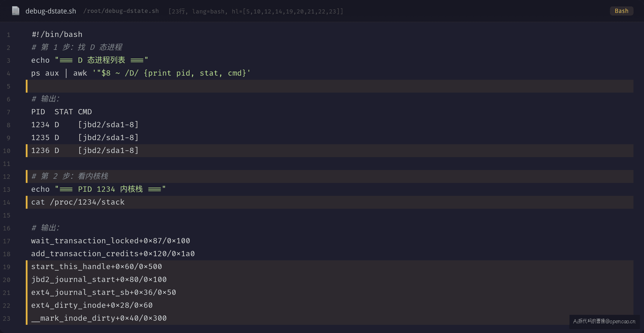Click the #!/bin/bash shebang line
Image resolution: width=644 pixels, height=333 pixels.
(x=57, y=35)
